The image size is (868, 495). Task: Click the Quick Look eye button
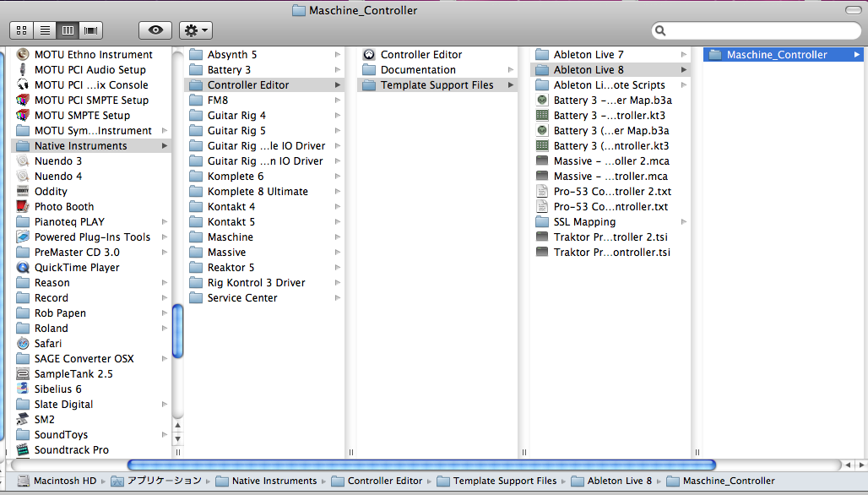coord(155,30)
